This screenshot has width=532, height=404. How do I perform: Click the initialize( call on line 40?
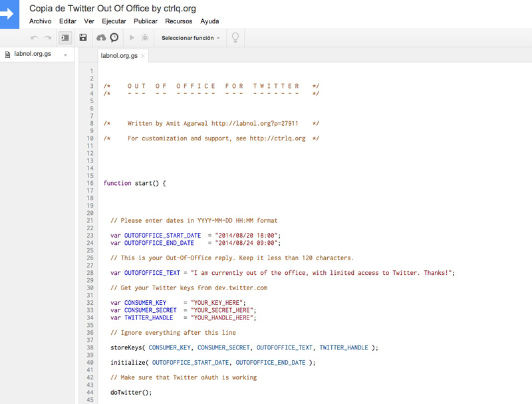pyautogui.click(x=130, y=363)
